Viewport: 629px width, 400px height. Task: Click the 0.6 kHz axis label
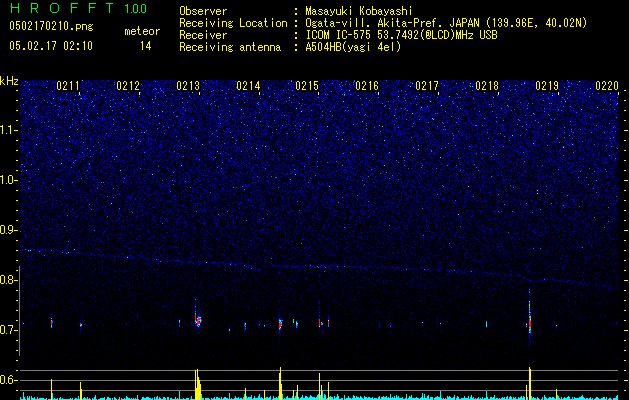click(8, 380)
